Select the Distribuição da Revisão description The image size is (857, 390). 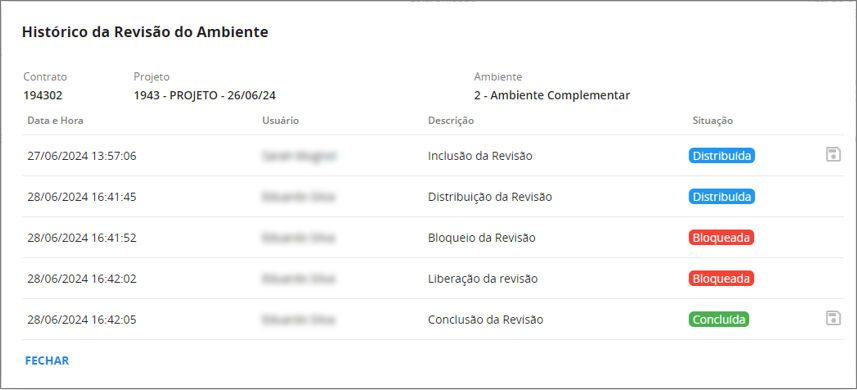(490, 197)
